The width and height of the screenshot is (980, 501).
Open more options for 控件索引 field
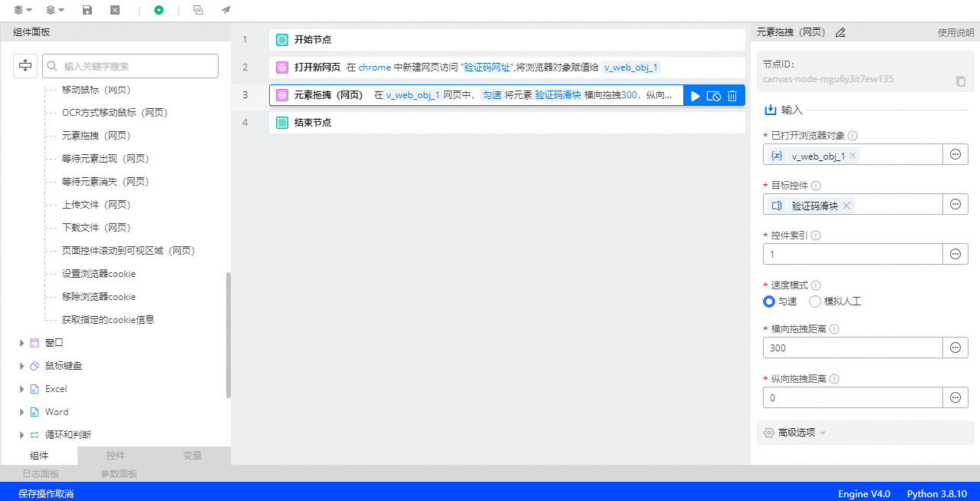(955, 254)
